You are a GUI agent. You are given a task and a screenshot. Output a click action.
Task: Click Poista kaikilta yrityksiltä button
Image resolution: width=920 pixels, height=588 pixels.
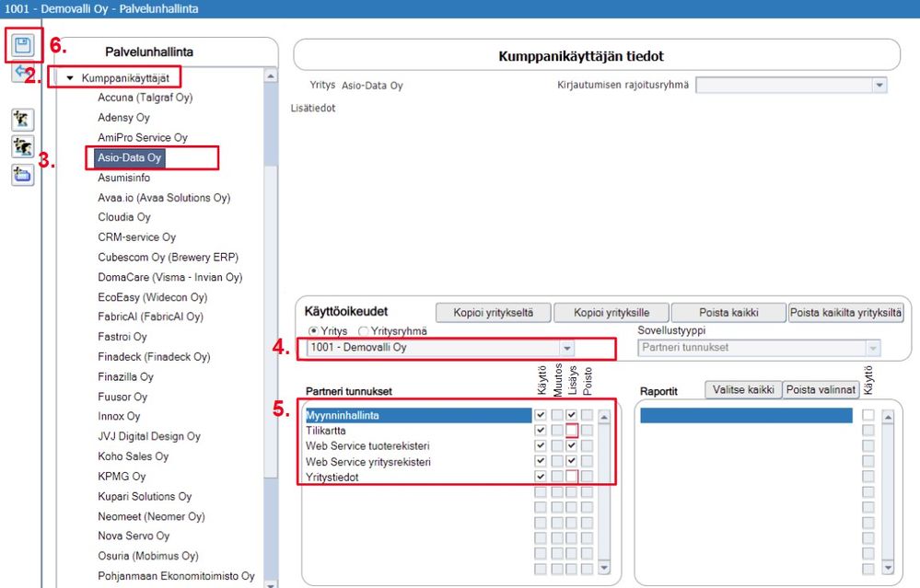[845, 313]
